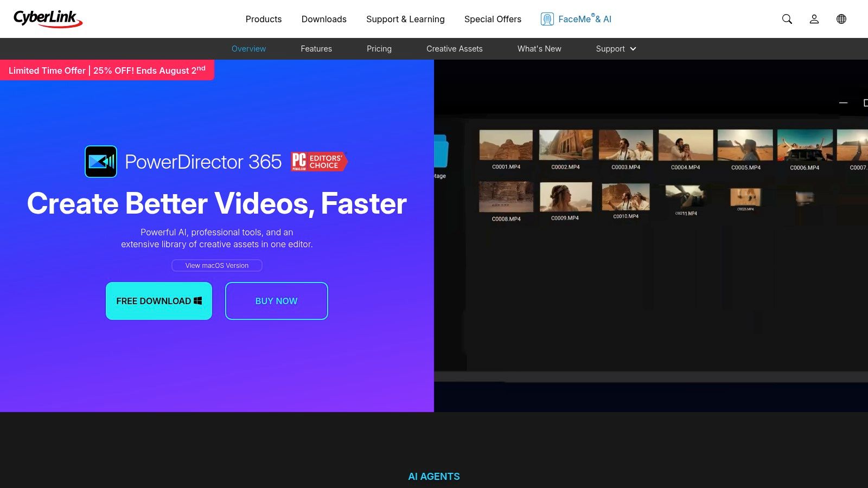Screen dimensions: 868x488
Task: Open the site search icon
Action: coord(787,19)
